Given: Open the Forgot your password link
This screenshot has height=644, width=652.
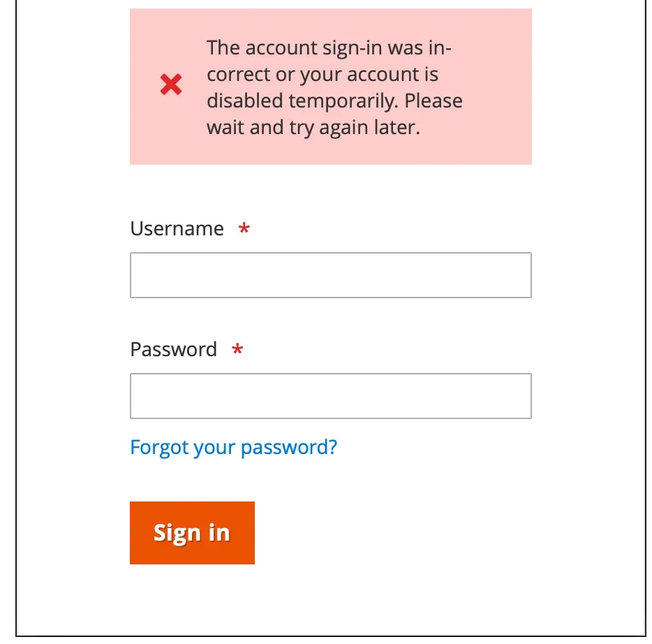Looking at the screenshot, I should [x=233, y=447].
